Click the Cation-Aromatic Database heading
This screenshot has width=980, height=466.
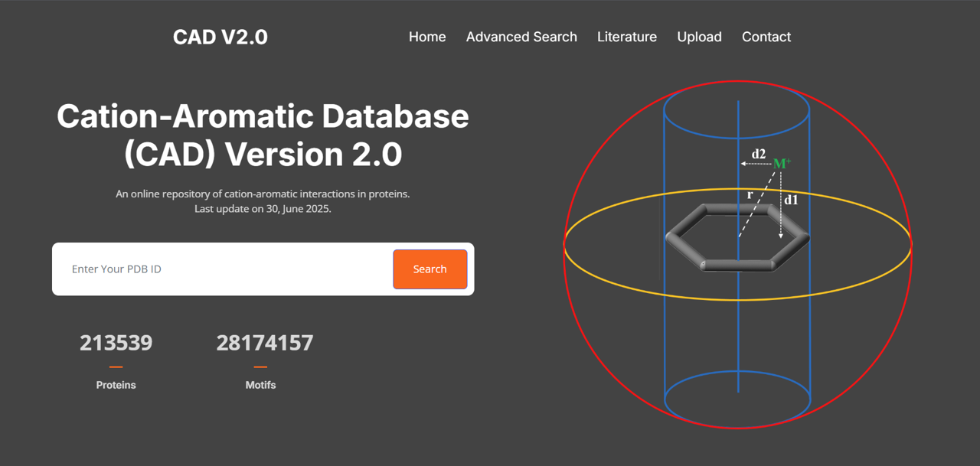coord(263,135)
